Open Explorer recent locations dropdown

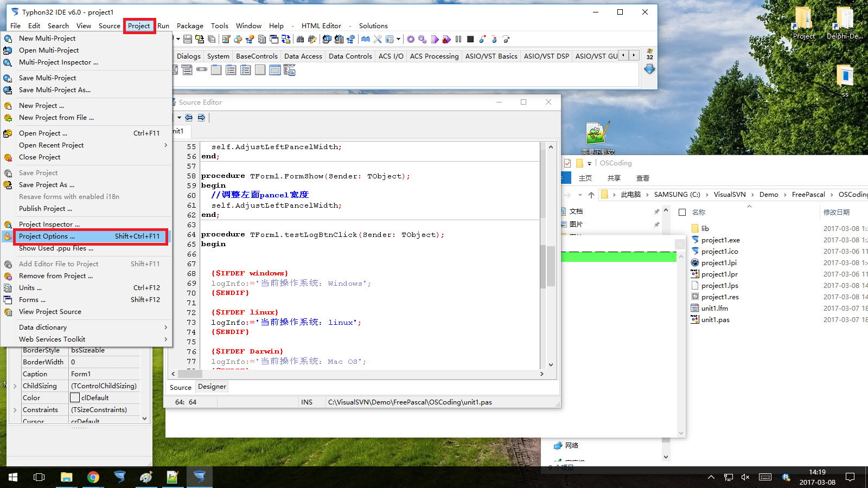(580, 195)
